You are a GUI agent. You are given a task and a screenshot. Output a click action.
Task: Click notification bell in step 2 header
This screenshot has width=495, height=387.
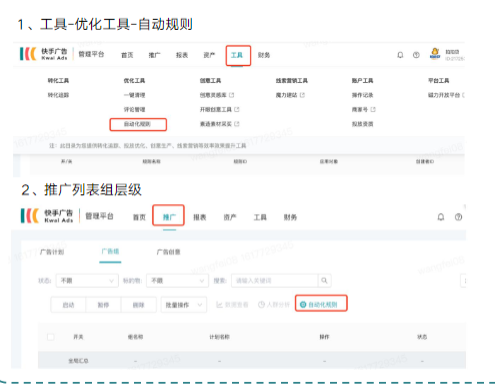coord(441,217)
